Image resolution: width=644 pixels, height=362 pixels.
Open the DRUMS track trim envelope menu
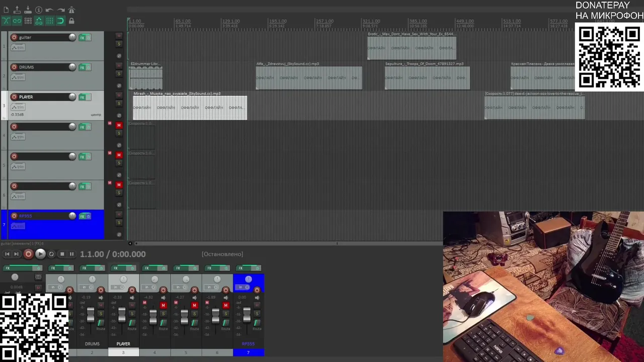point(18,77)
